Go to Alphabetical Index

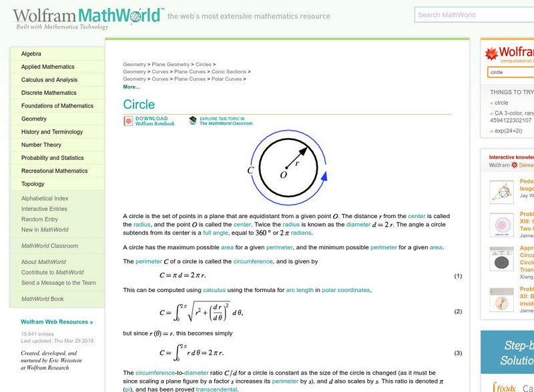[45, 199]
